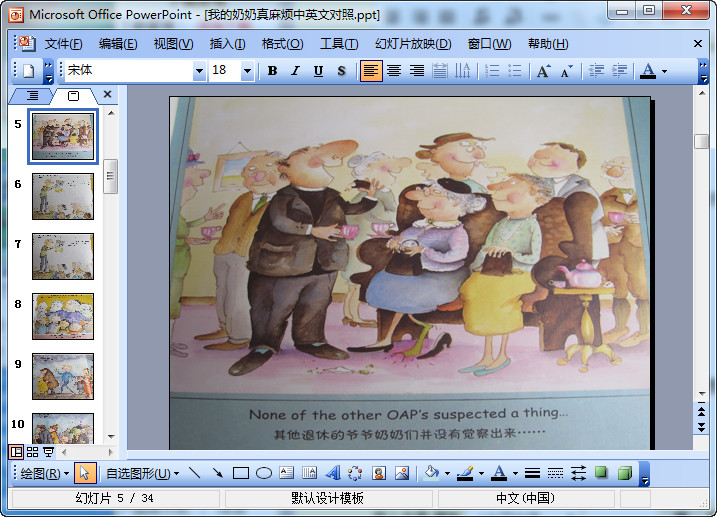Image resolution: width=717 pixels, height=517 pixels.
Task: Open font color dropdown in formatting toolbar
Action: click(664, 71)
